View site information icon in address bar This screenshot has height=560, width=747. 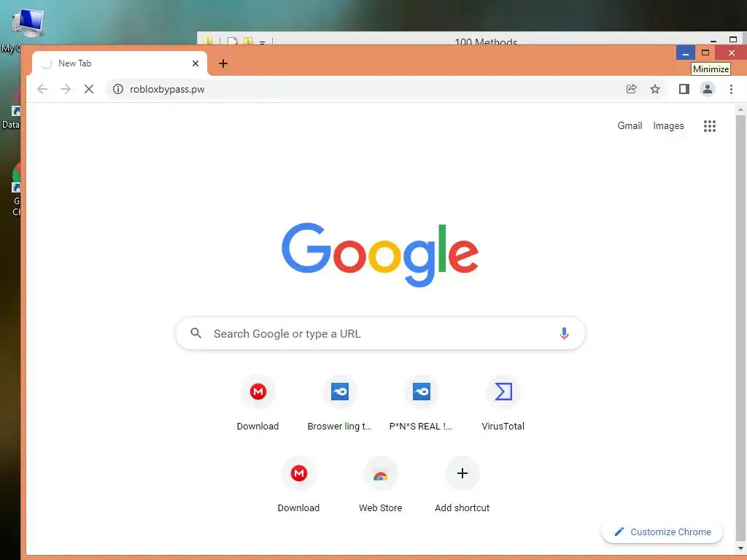118,89
